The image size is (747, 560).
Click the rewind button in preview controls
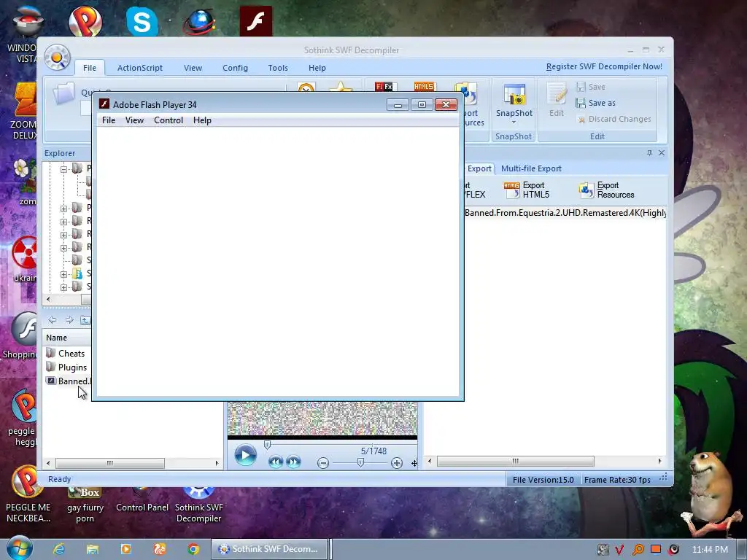click(x=275, y=462)
